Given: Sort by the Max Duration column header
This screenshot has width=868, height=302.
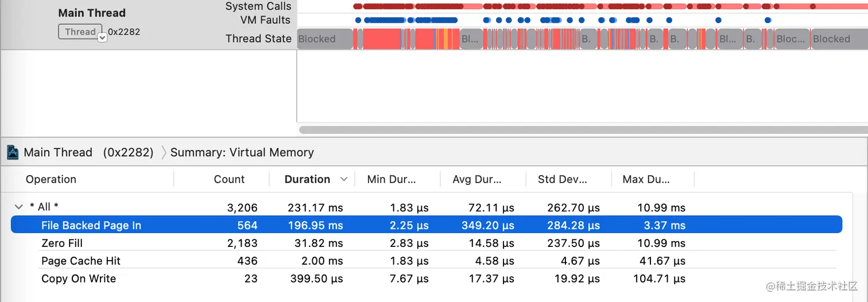Looking at the screenshot, I should click(646, 179).
